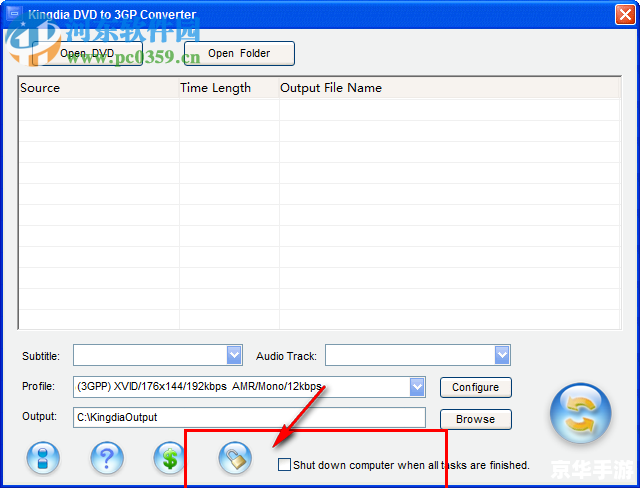Click the title bar application icon
The height and width of the screenshot is (488, 640).
point(14,13)
